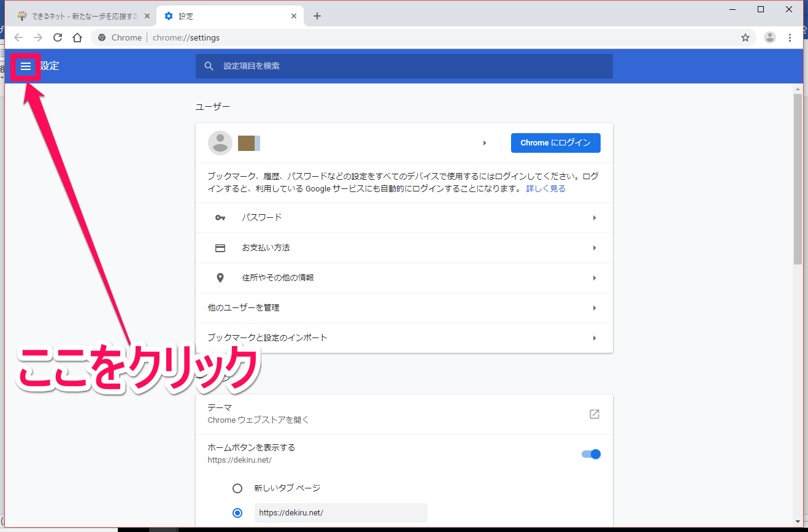The height and width of the screenshot is (532, 808).
Task: Bookmark this page with the star icon
Action: 745,37
